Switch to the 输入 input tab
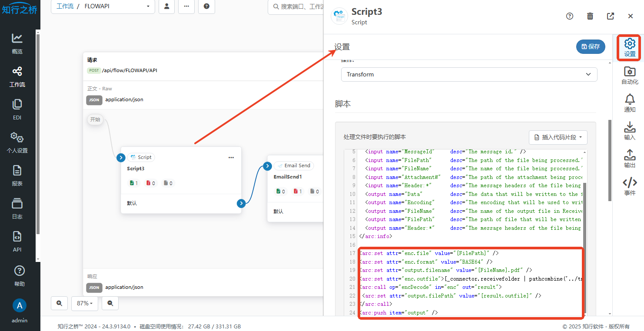Image resolution: width=644 pixels, height=331 pixels. pyautogui.click(x=630, y=131)
